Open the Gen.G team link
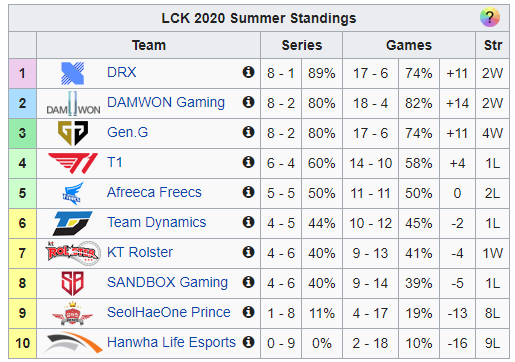515x362 pixels. [x=127, y=132]
